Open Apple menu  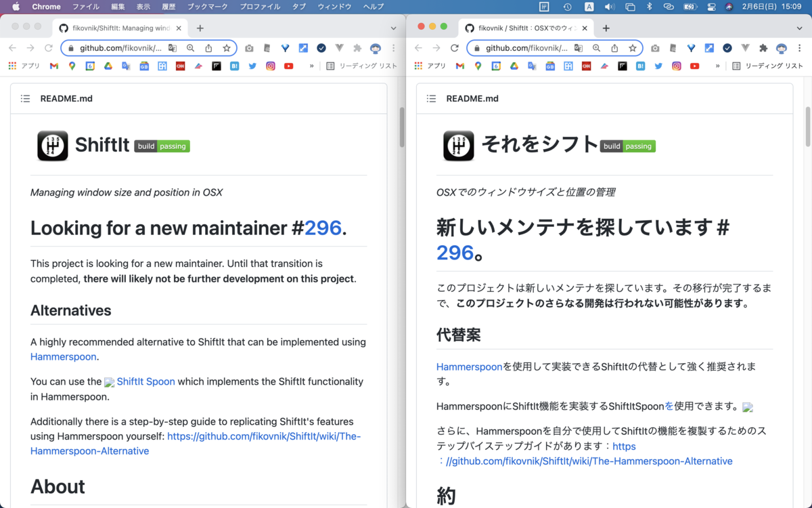[16, 7]
